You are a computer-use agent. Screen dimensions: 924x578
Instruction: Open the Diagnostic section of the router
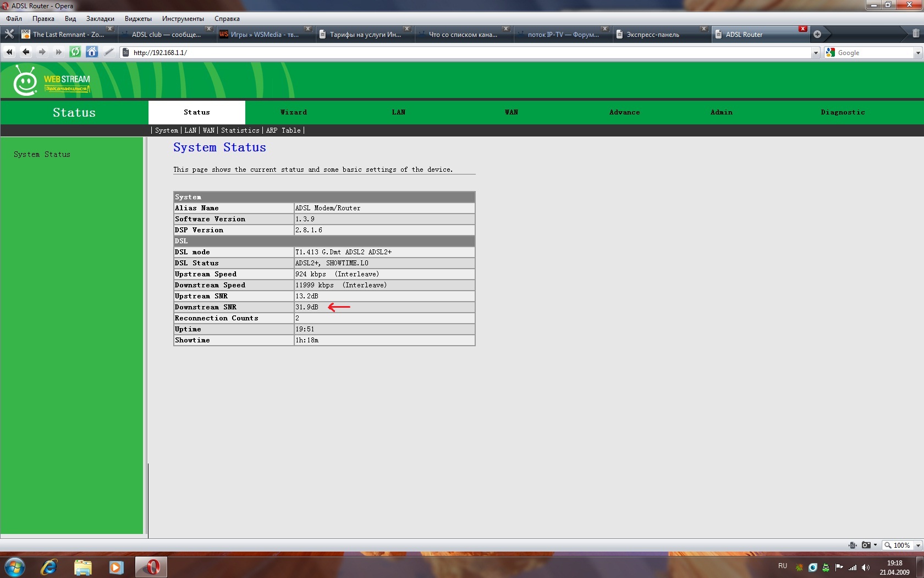[843, 112]
